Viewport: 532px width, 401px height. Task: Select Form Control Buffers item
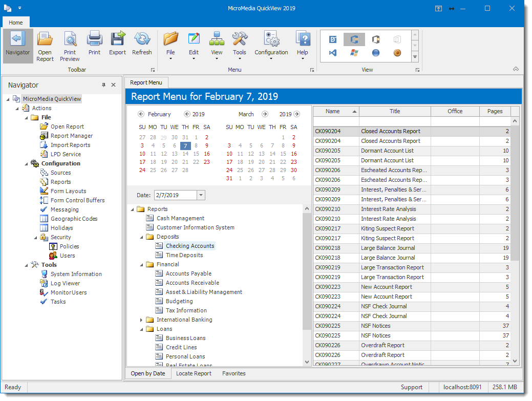(x=77, y=200)
